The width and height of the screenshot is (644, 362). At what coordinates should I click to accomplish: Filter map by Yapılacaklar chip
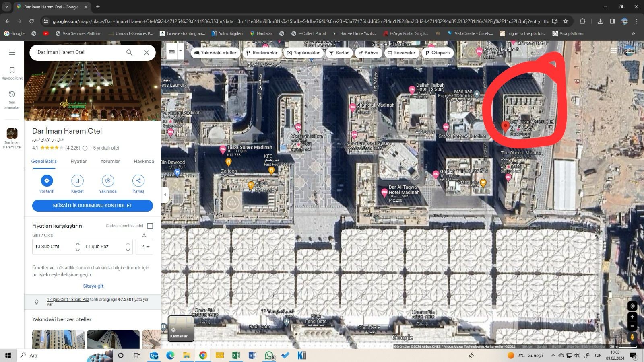[303, 53]
